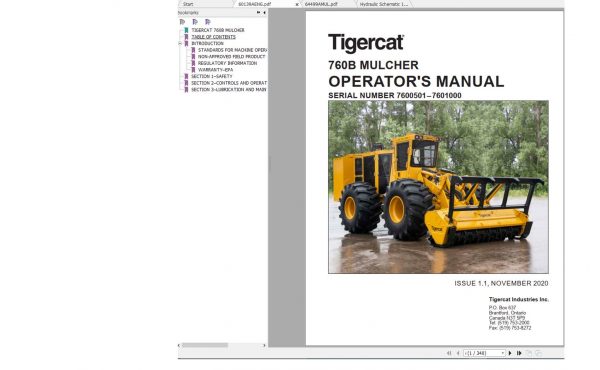This screenshot has height=370, width=600.
Task: Click the bookmark icon beside STANDARDS FOR MACHINE
Action: [x=193, y=50]
